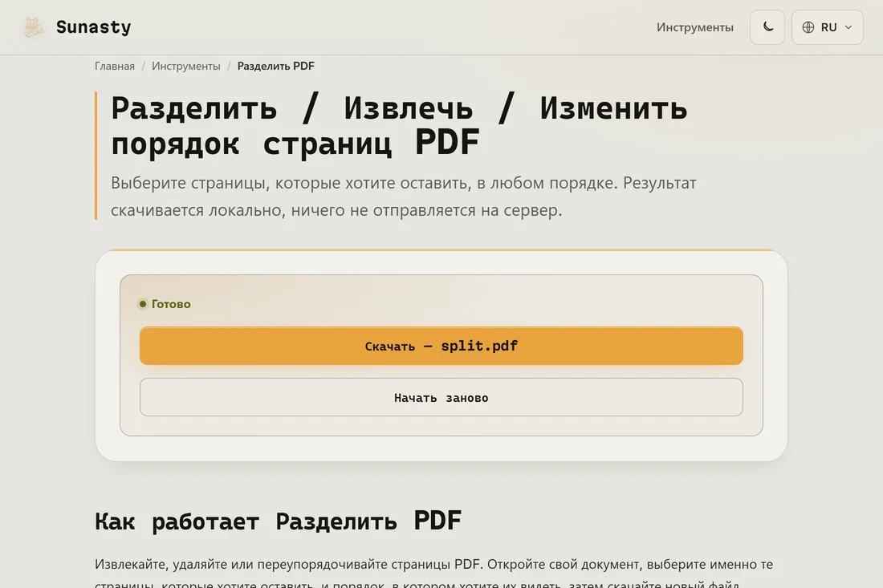Viewport: 883px width, 588px height.
Task: Toggle dark mode with the moon icon
Action: [x=767, y=27]
